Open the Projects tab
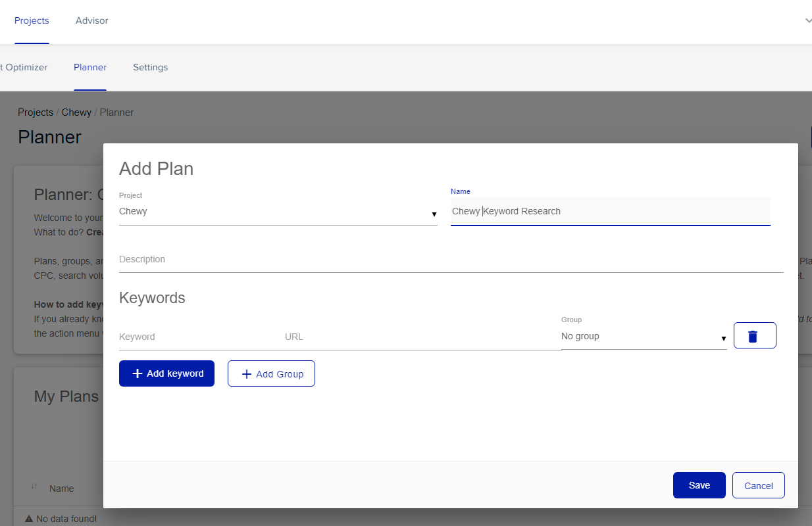 point(32,21)
